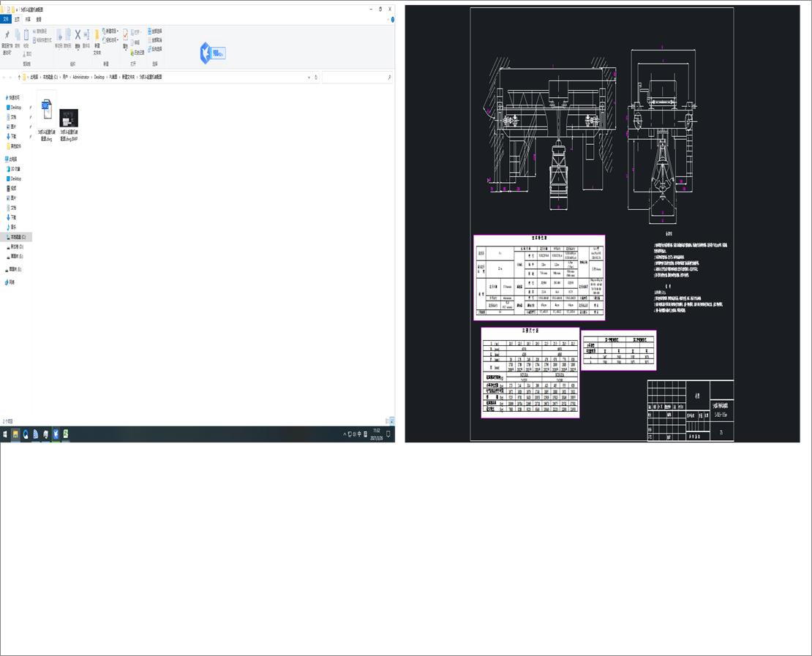Click the browser icon on the taskbar
Viewport: 812px width, 656px height.
click(x=26, y=434)
